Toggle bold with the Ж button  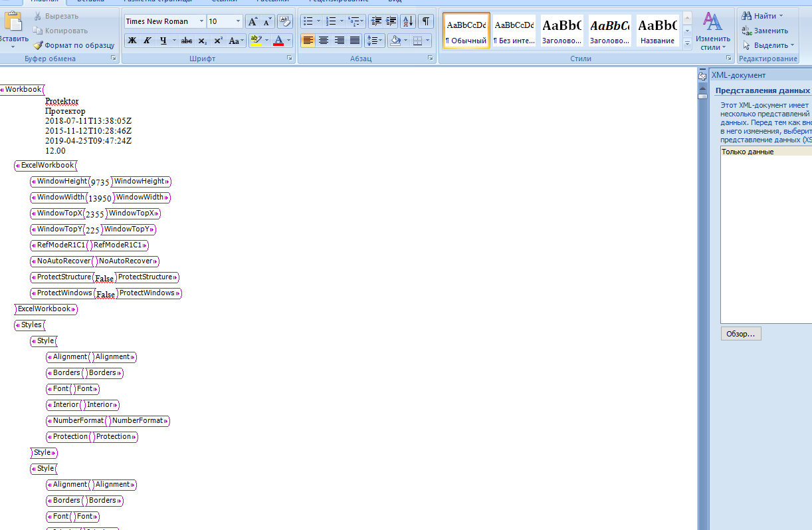coord(132,41)
